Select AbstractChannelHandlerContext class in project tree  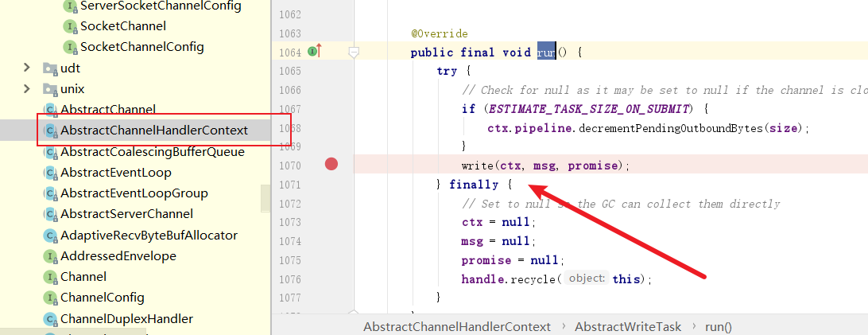point(153,130)
